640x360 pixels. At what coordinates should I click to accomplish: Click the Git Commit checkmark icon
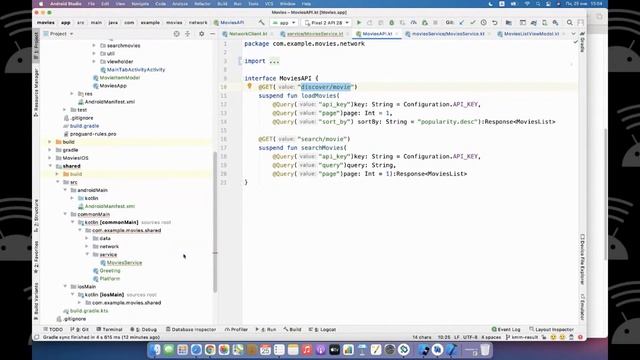pos(473,22)
